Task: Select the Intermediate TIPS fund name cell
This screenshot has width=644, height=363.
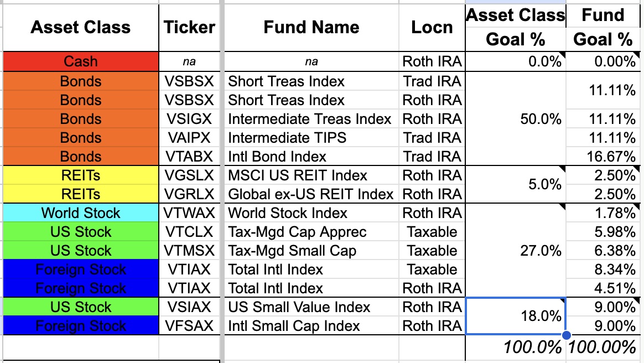Action: click(311, 138)
